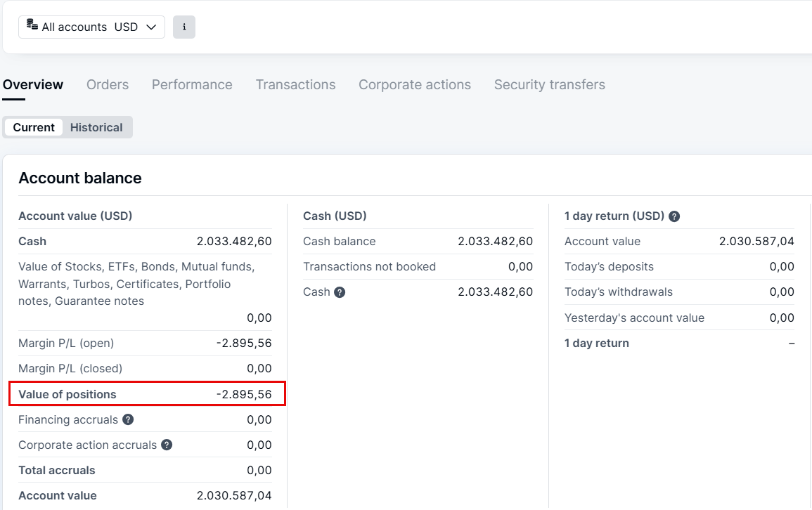Screen dimensions: 812x510
Task: Click the Cash balance label
Action: click(x=340, y=241)
